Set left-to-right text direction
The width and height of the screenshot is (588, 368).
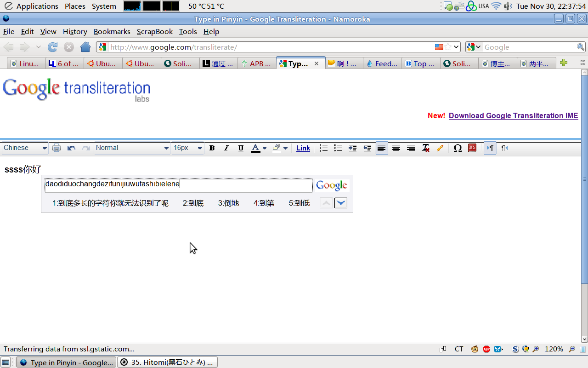pyautogui.click(x=490, y=148)
